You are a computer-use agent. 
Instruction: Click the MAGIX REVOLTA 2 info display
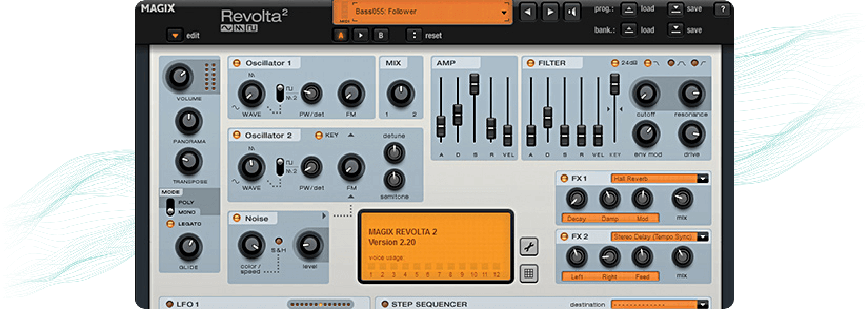pos(436,246)
